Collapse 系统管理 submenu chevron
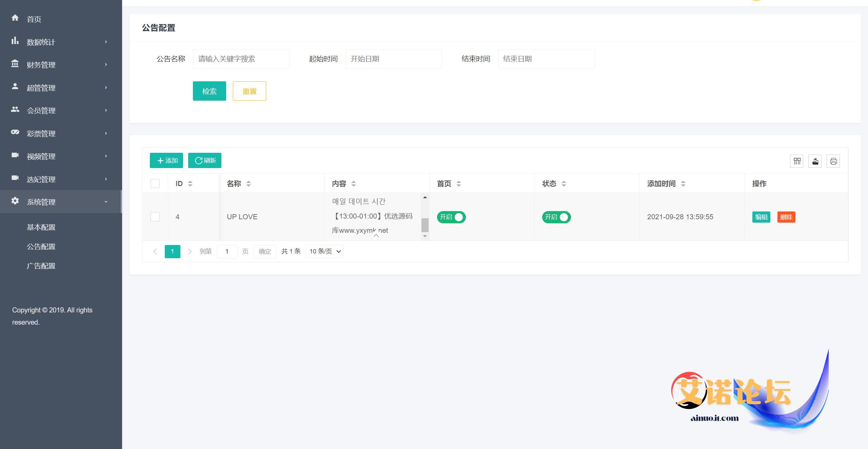This screenshot has height=449, width=868. (x=106, y=202)
